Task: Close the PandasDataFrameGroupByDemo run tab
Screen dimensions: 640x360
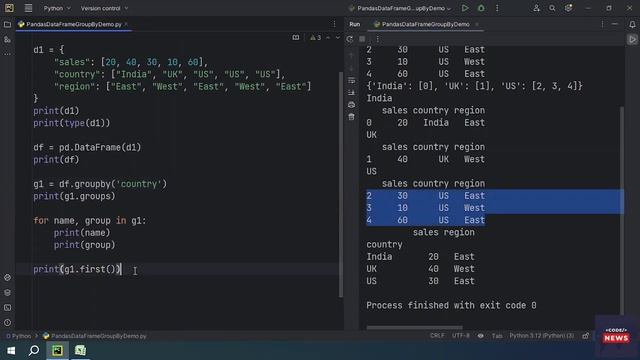Action: 476,24
